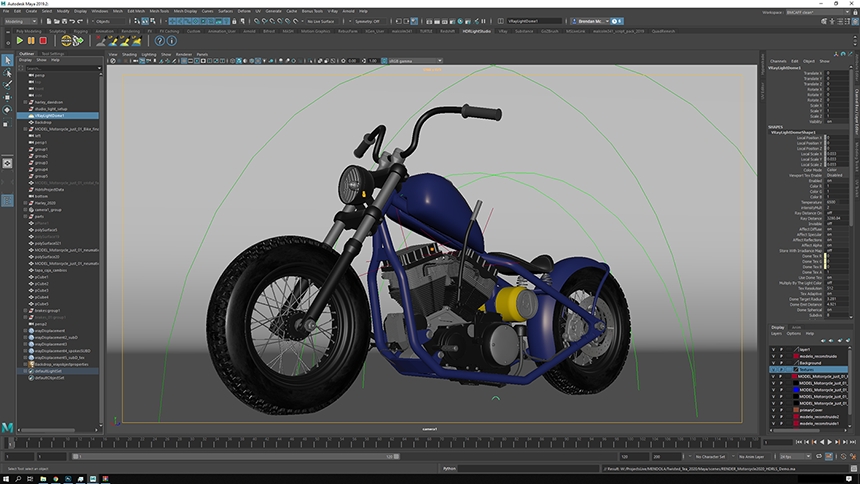This screenshot has height=484, width=860.
Task: Open the Workspace dropdown at top right
Action: (x=818, y=12)
